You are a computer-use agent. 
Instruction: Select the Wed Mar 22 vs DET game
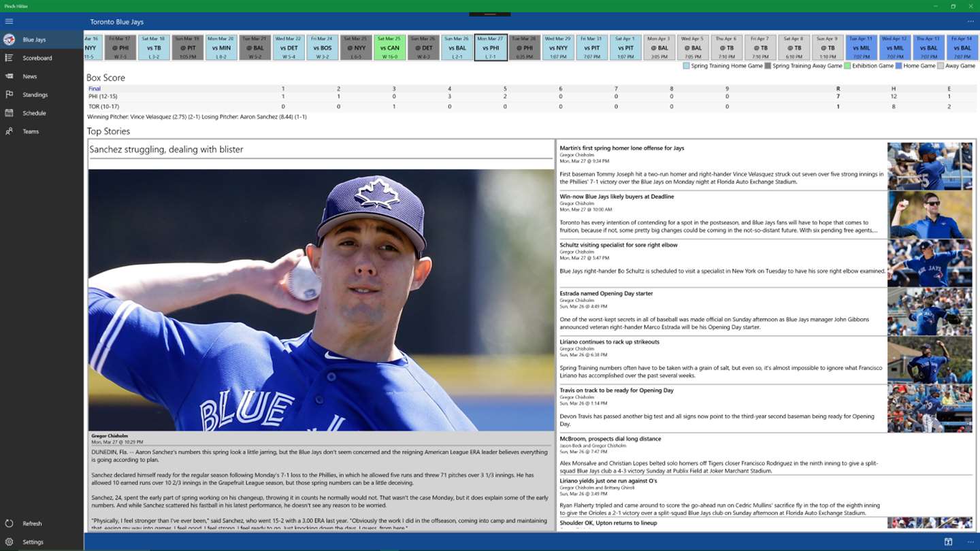289,48
